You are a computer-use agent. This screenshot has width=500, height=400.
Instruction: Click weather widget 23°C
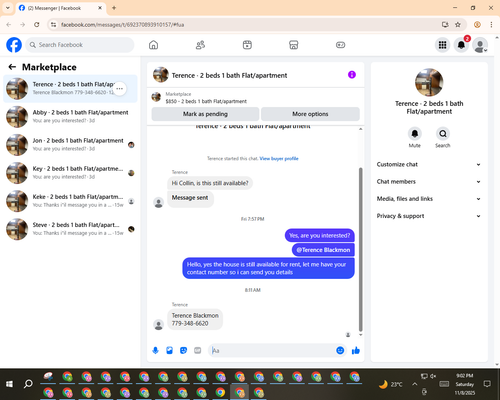click(x=391, y=384)
